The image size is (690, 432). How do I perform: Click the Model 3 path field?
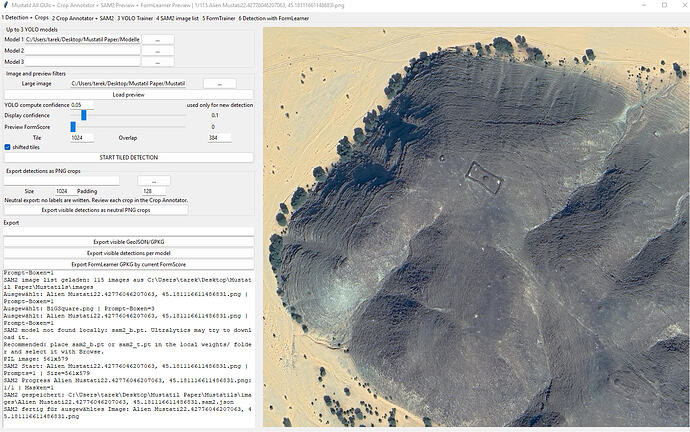[x=83, y=62]
